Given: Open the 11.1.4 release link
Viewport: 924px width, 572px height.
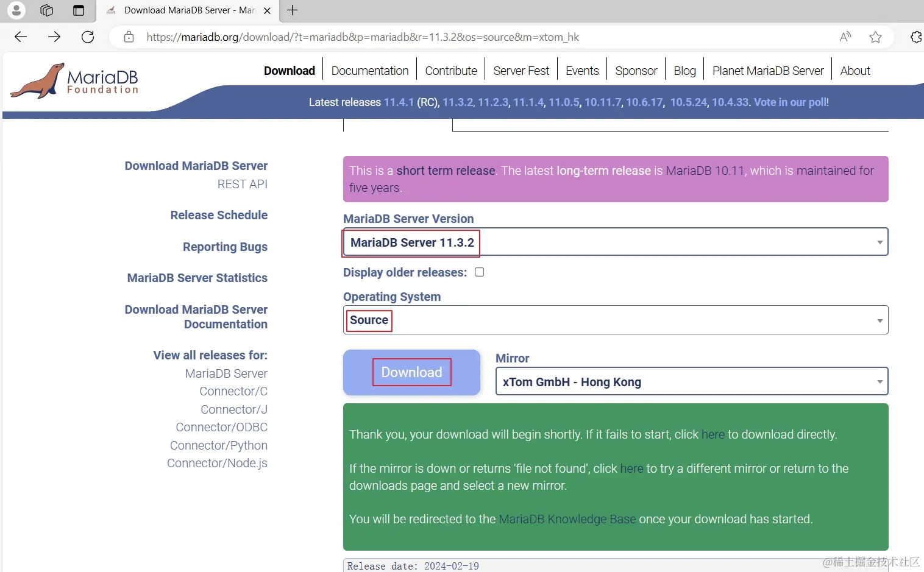Looking at the screenshot, I should coord(528,102).
